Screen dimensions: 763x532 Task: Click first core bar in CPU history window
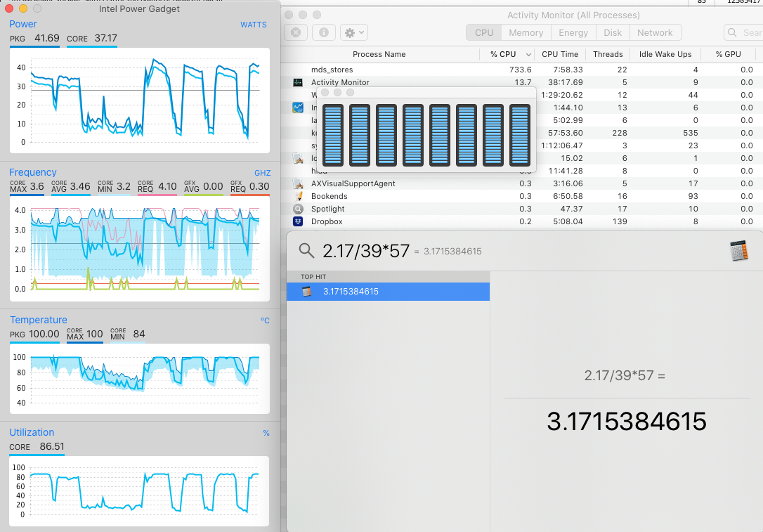(333, 136)
